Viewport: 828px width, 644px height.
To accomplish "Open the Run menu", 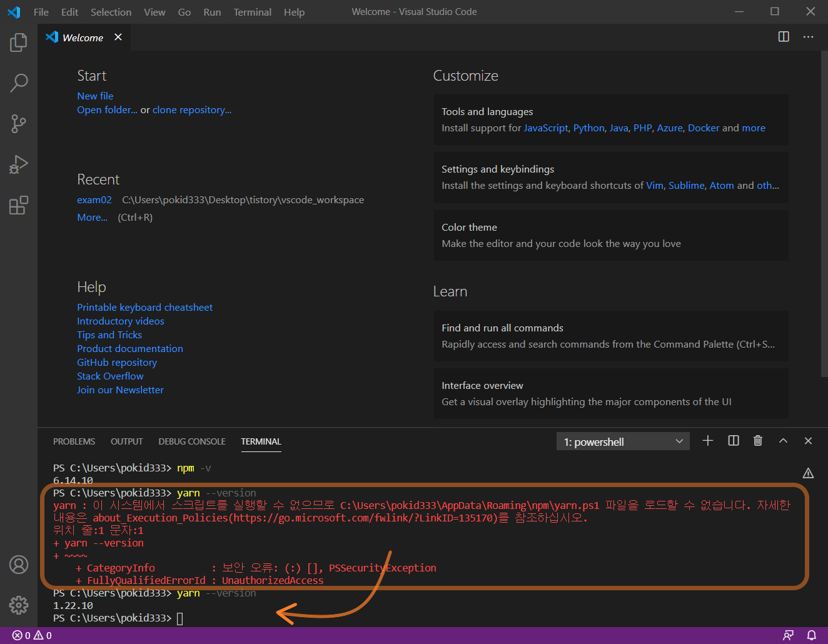I will [x=212, y=12].
